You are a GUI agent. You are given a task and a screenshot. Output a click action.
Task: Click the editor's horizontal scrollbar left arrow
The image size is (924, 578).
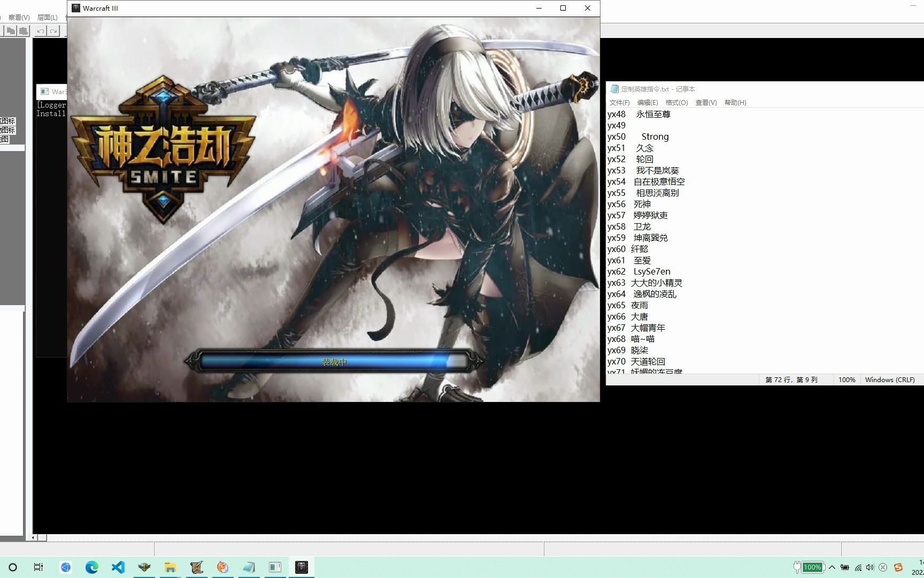(x=33, y=537)
